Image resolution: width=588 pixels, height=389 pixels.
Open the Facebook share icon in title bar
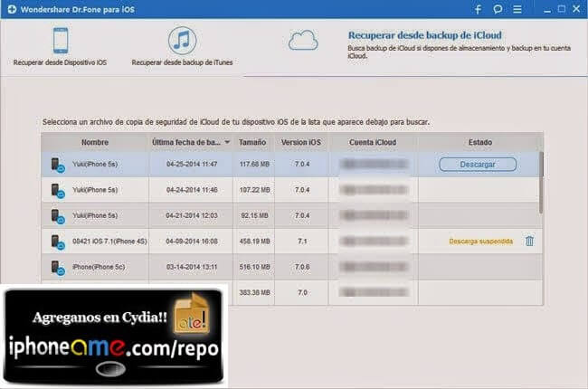pyautogui.click(x=478, y=10)
